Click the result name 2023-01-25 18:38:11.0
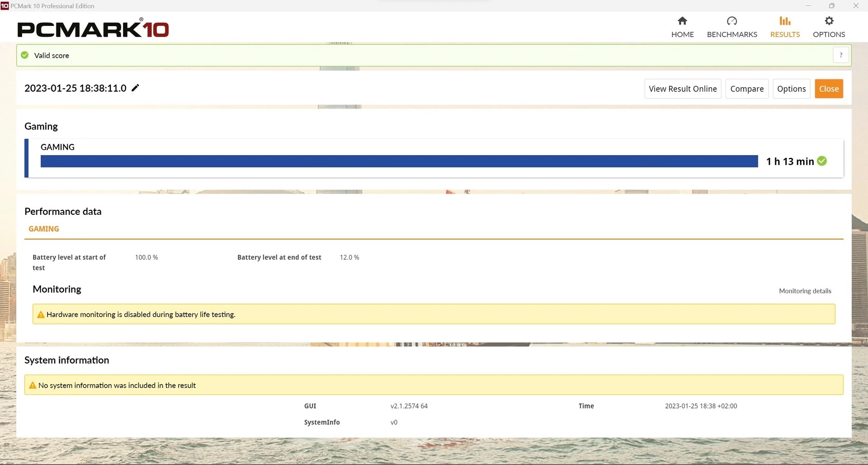Screen dimensions: 868x465 [x=75, y=88]
